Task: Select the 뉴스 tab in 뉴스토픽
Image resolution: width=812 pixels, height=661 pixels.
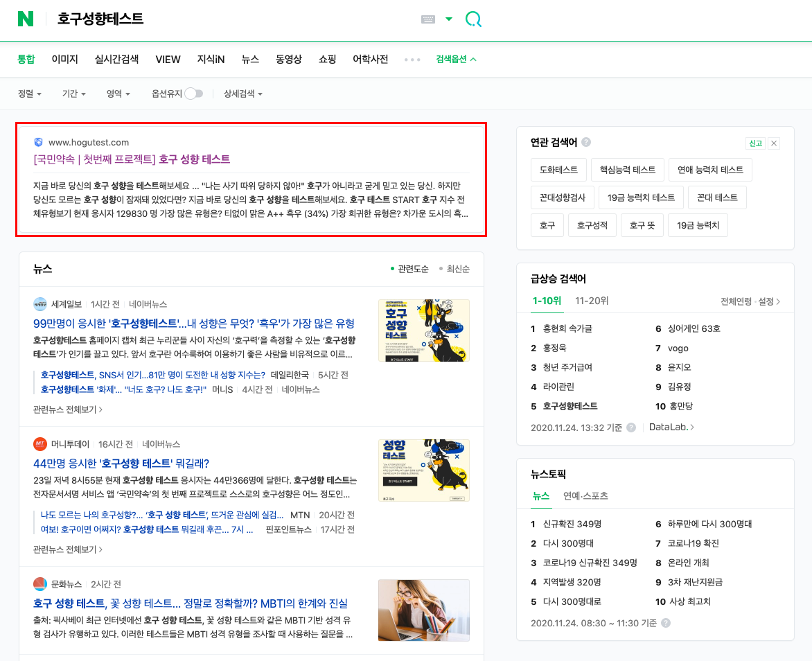Action: [x=540, y=496]
